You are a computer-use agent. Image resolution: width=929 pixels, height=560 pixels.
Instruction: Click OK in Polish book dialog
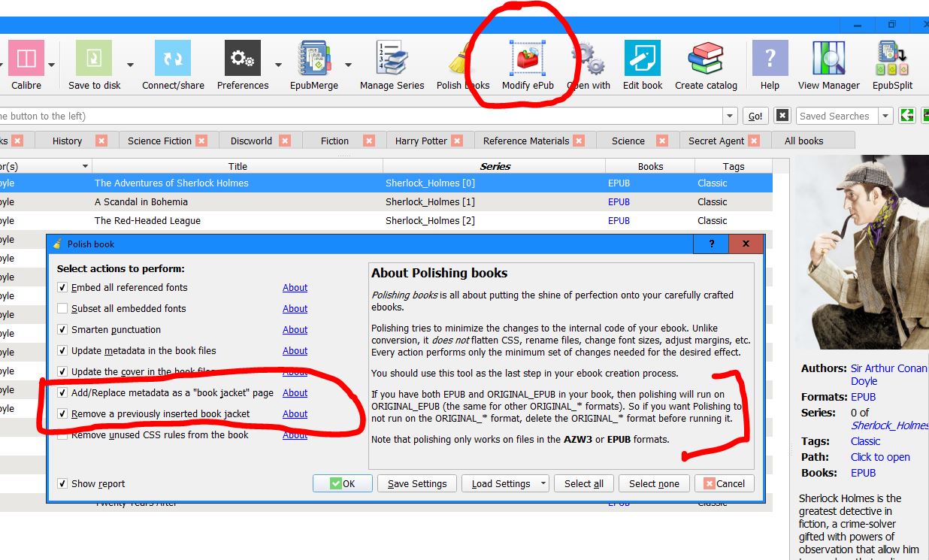pos(343,484)
